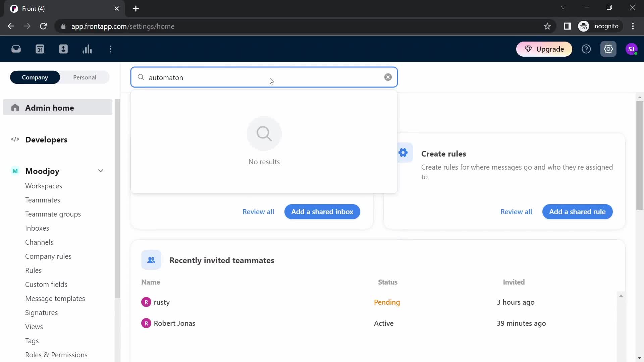Screen dimensions: 644x362
Task: Open a new browser tab
Action: point(136,9)
